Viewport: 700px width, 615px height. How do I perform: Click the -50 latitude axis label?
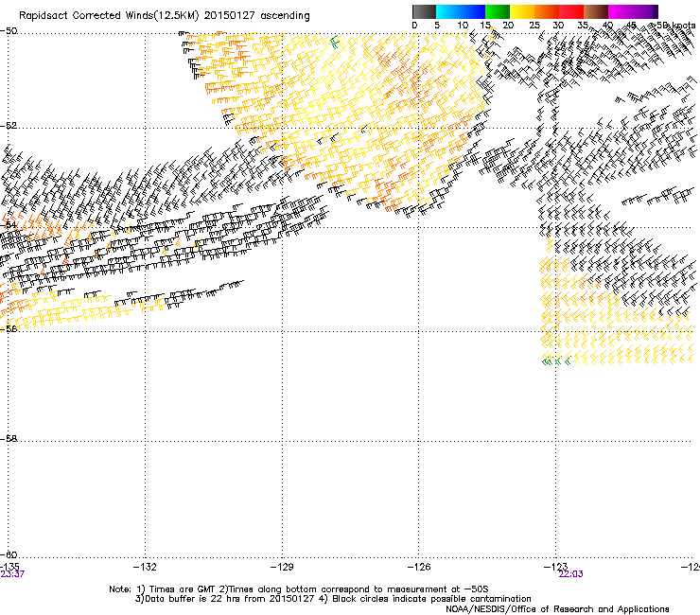[x=9, y=31]
